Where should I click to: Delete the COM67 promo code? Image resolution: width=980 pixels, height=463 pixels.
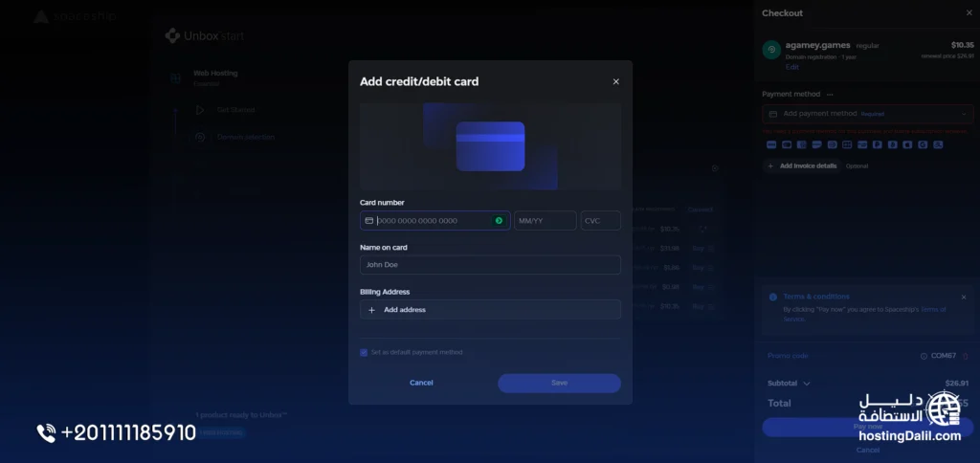(x=965, y=356)
